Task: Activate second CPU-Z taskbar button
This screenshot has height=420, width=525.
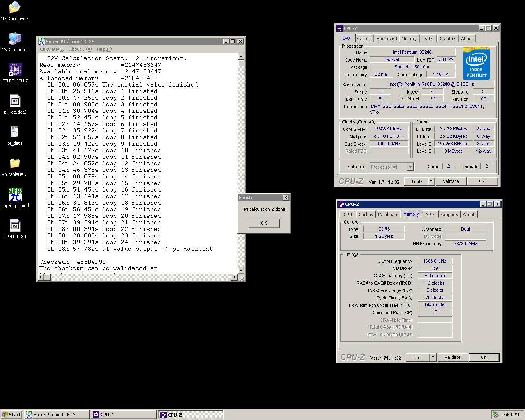Action: coord(191,415)
